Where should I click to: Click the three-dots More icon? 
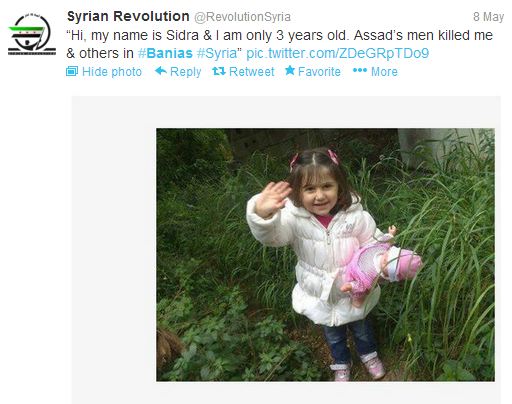pyautogui.click(x=360, y=71)
